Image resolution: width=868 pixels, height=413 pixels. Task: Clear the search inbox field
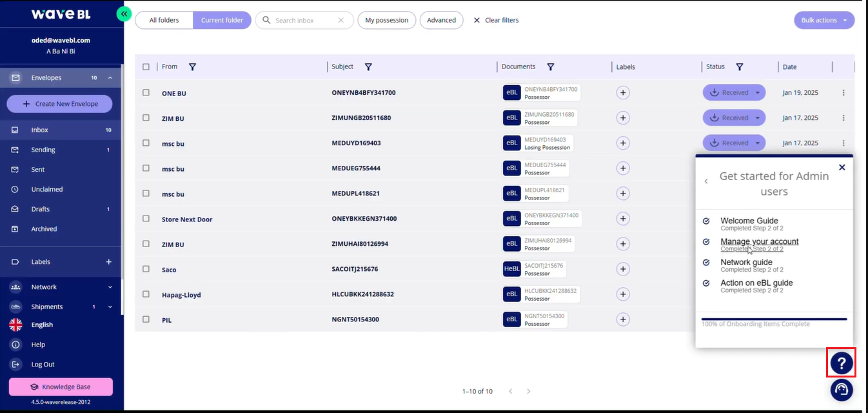341,21
